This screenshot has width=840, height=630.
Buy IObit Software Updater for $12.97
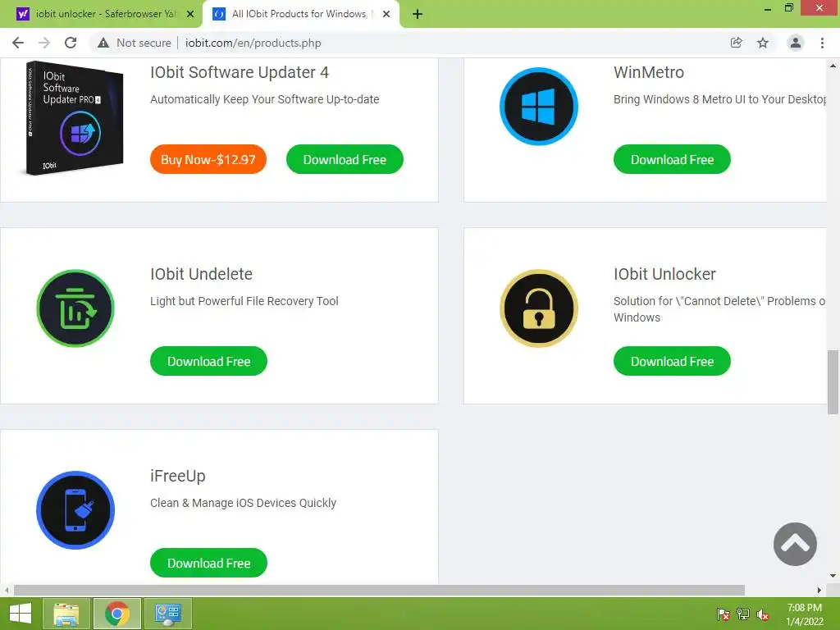coord(208,159)
